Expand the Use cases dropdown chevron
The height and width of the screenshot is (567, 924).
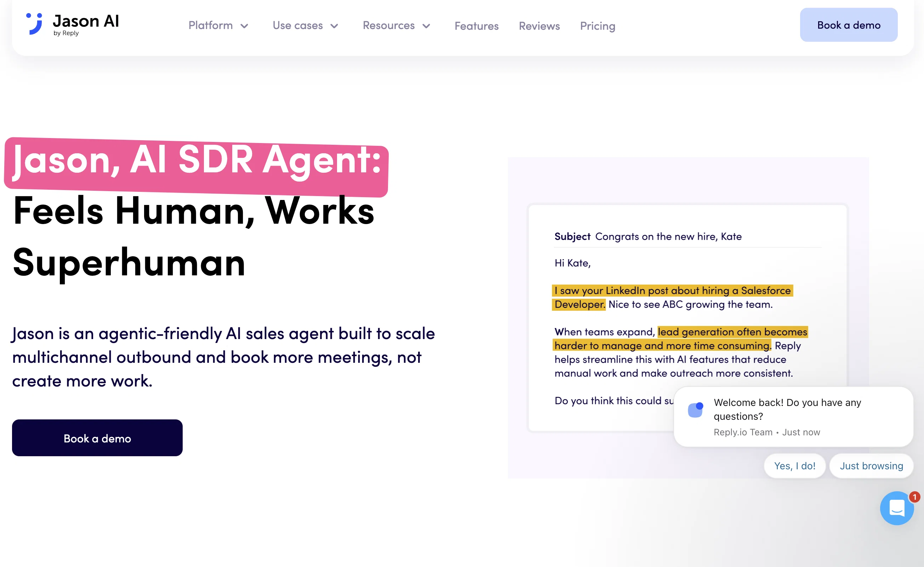coord(334,26)
